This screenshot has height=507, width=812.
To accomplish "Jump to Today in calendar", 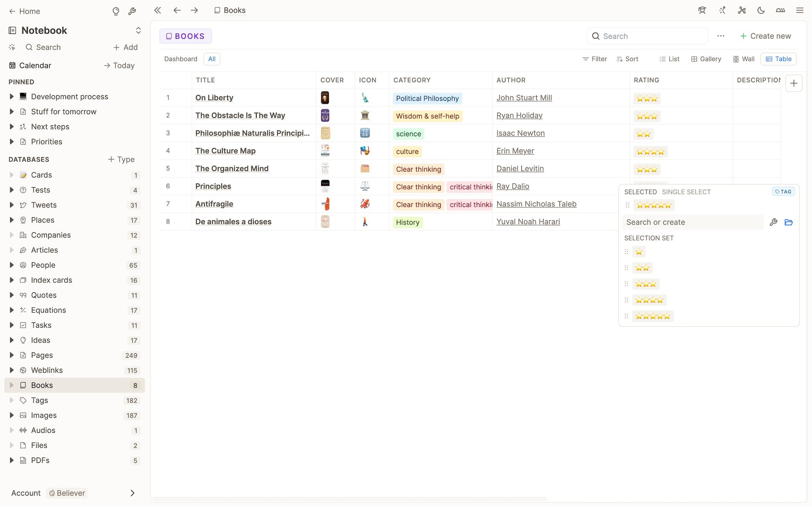I will click(119, 65).
